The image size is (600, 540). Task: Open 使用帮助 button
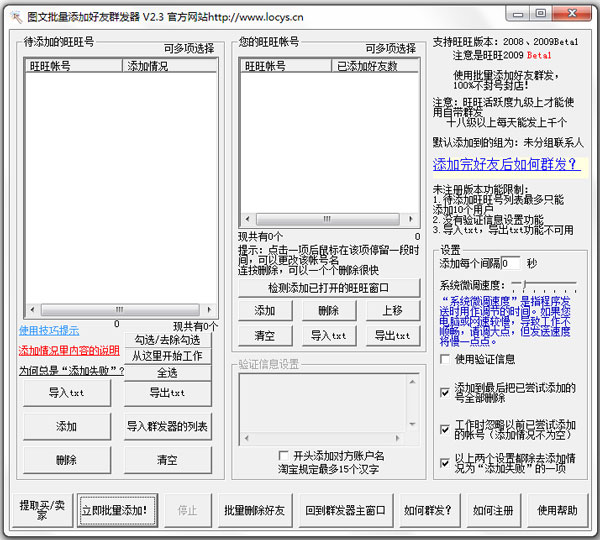click(x=557, y=510)
